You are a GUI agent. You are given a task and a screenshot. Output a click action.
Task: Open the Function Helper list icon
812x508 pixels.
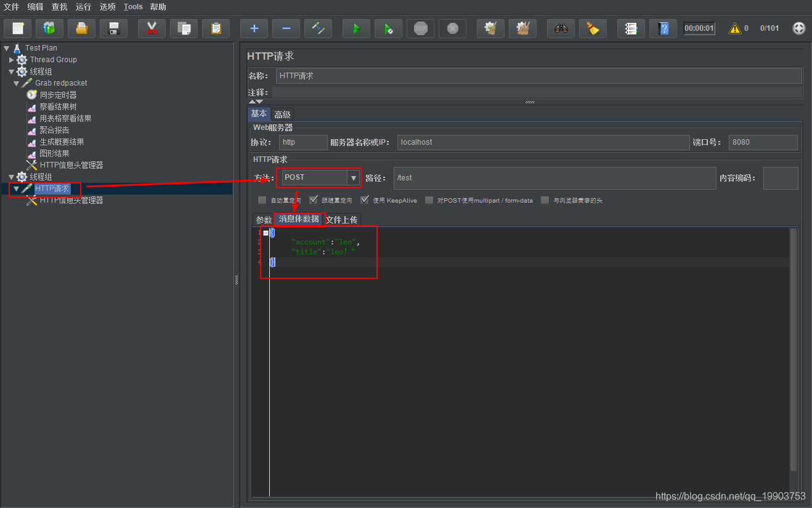click(631, 28)
